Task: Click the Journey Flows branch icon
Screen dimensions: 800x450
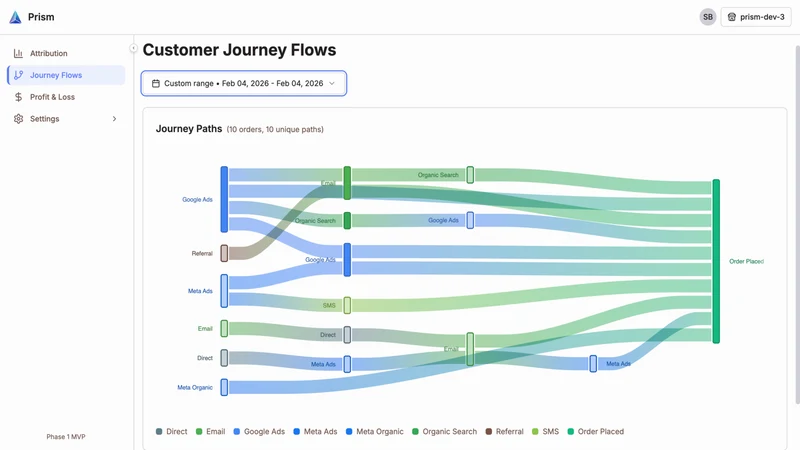Action: coord(18,75)
